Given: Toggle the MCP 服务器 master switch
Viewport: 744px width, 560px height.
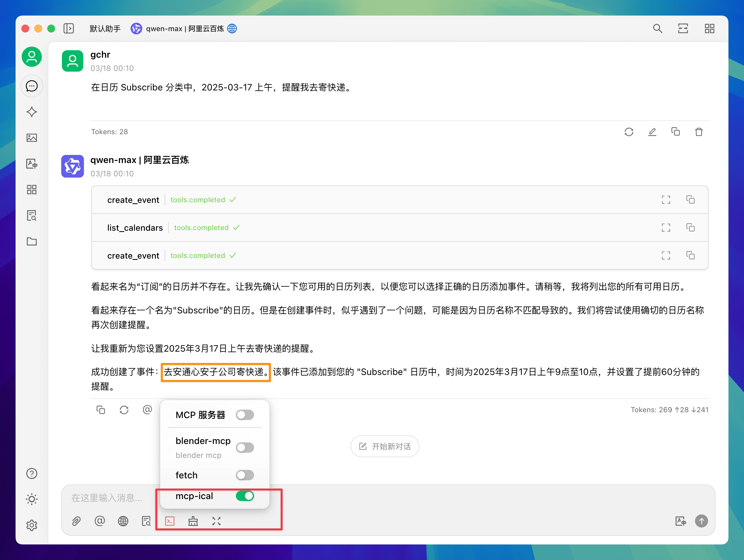Looking at the screenshot, I should (245, 415).
